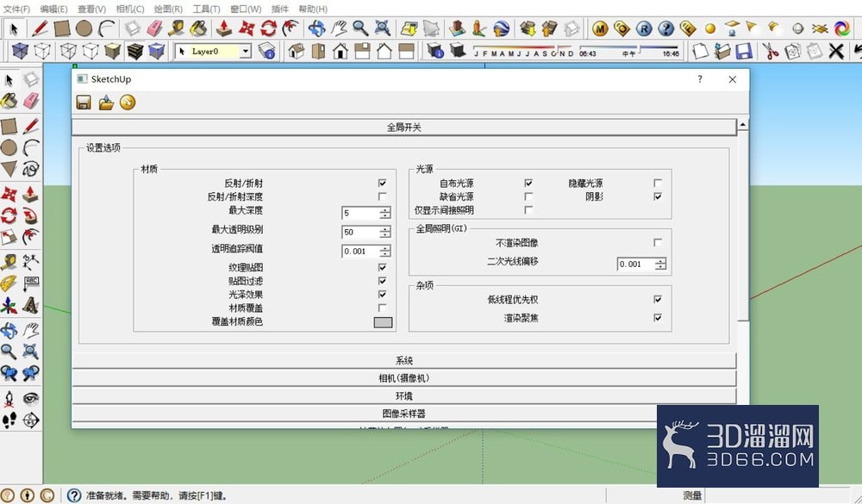Expand the 环境 rollout
The width and height of the screenshot is (862, 504).
pos(404,395)
